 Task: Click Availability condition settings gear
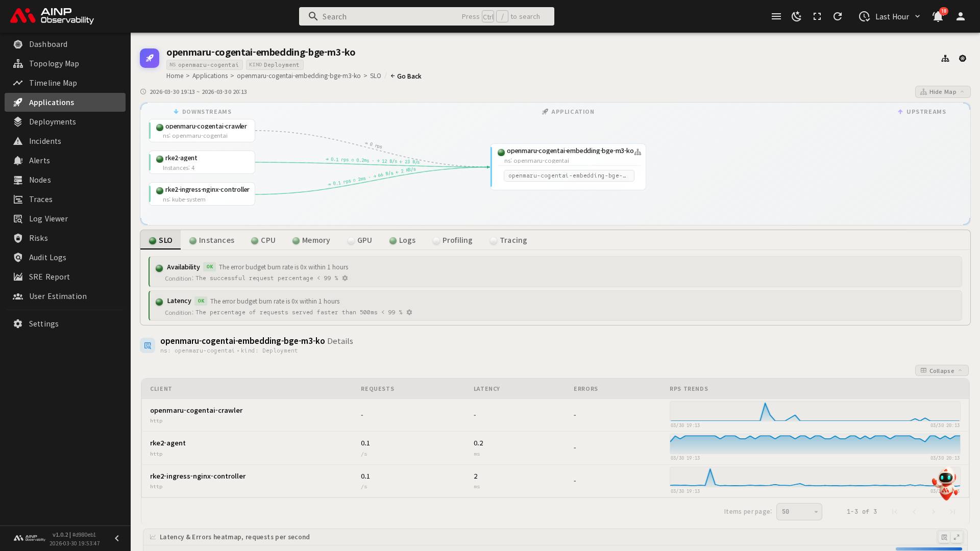[345, 278]
